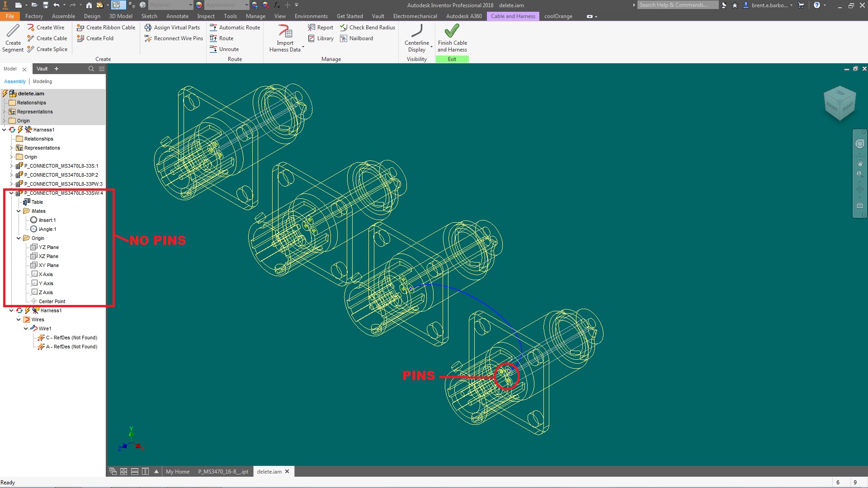The height and width of the screenshot is (488, 868).
Task: Click Finish Cable and Harness
Action: tap(452, 38)
